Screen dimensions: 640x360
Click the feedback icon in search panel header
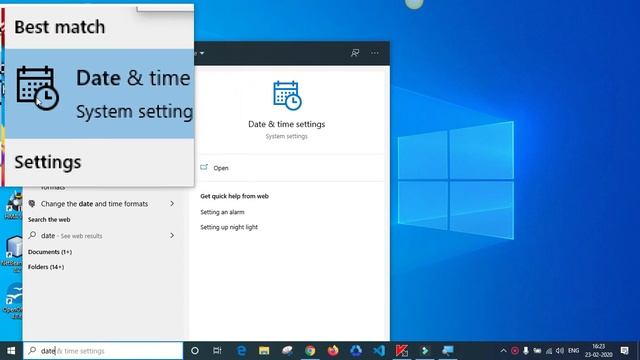pyautogui.click(x=355, y=53)
